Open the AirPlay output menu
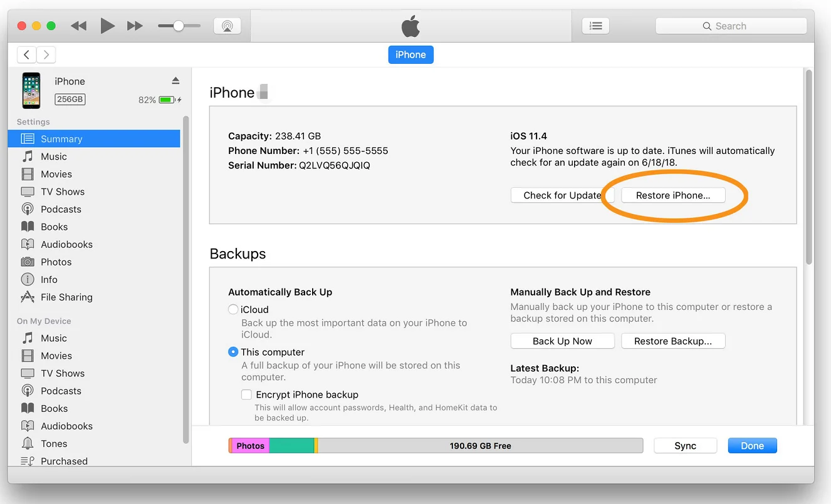 coord(227,26)
